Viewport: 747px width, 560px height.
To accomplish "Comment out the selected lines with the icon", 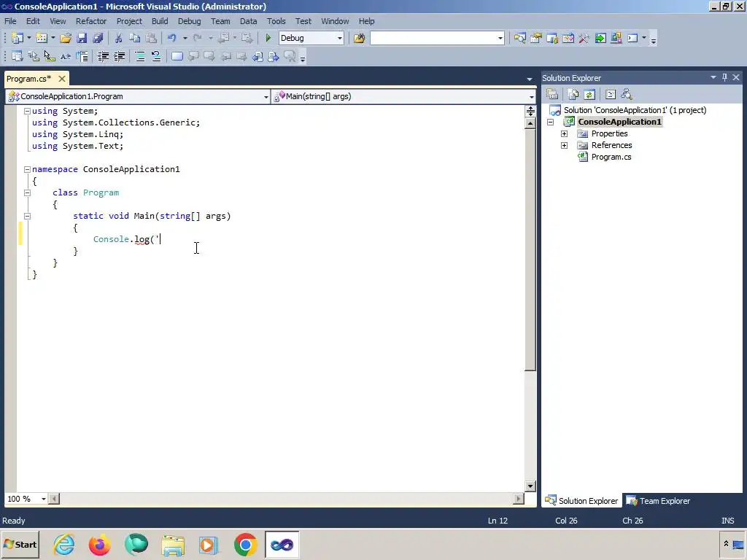I will tap(140, 57).
